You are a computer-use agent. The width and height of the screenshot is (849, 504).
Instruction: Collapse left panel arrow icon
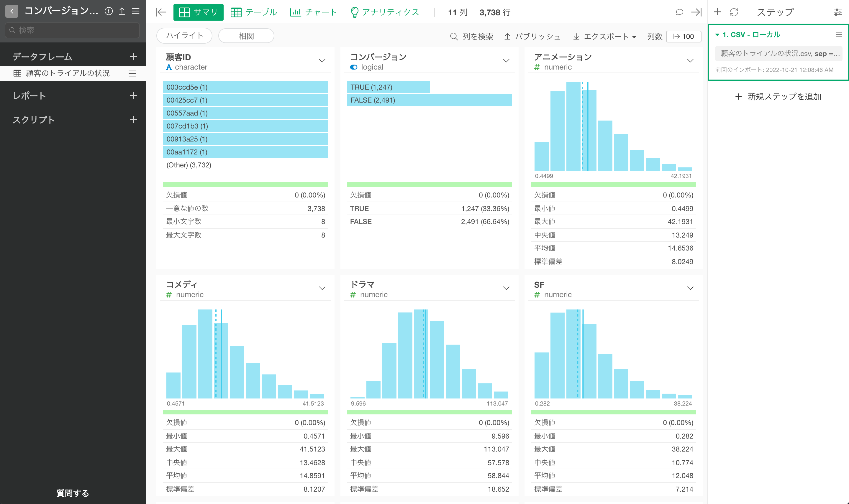(x=161, y=12)
